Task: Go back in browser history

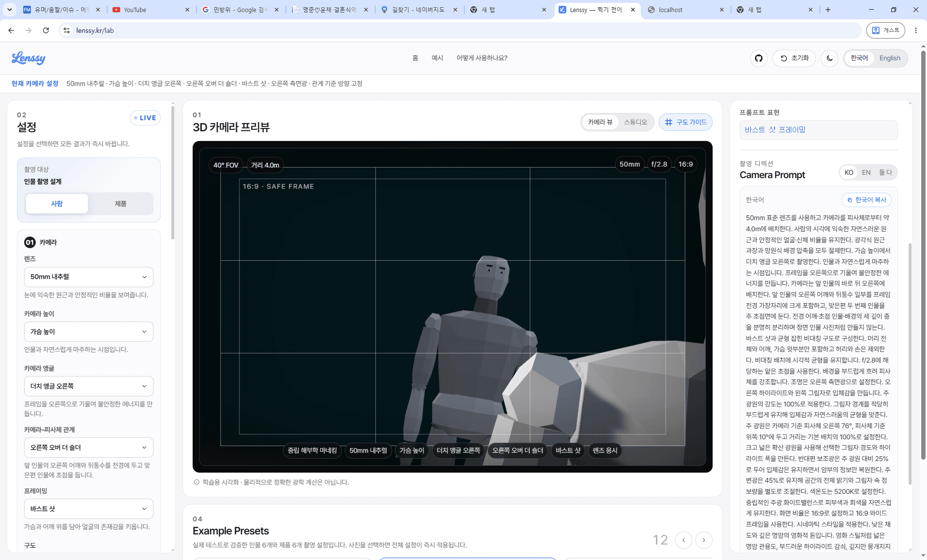Action: pos(11,30)
